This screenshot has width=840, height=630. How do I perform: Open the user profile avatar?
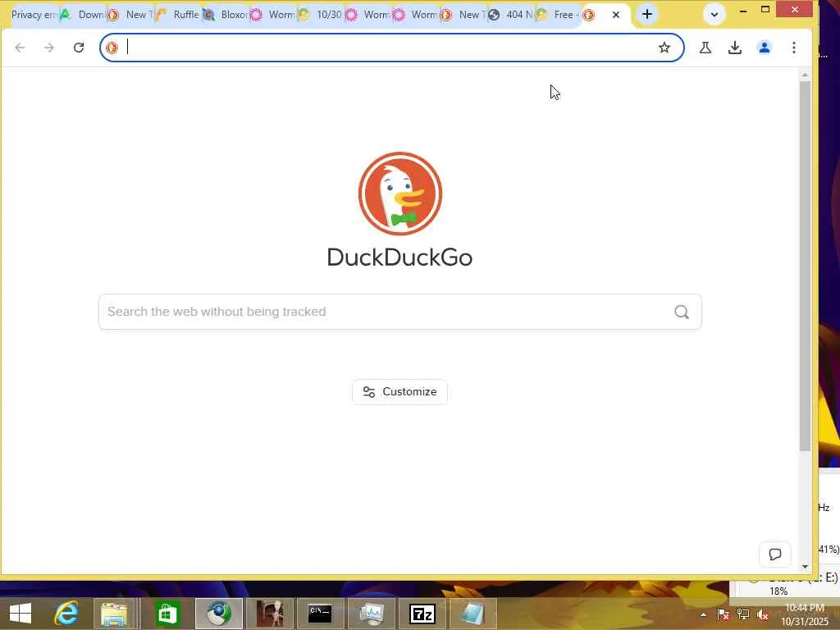pyautogui.click(x=765, y=48)
